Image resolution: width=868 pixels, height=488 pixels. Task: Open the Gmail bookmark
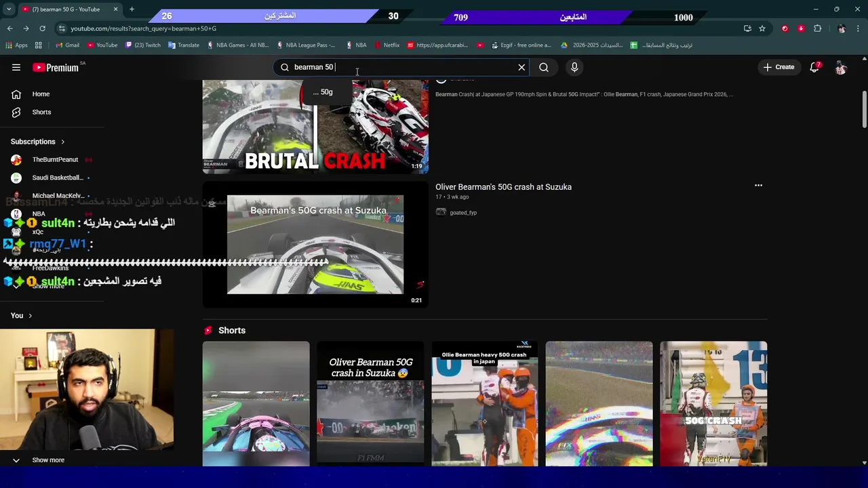pyautogui.click(x=68, y=45)
